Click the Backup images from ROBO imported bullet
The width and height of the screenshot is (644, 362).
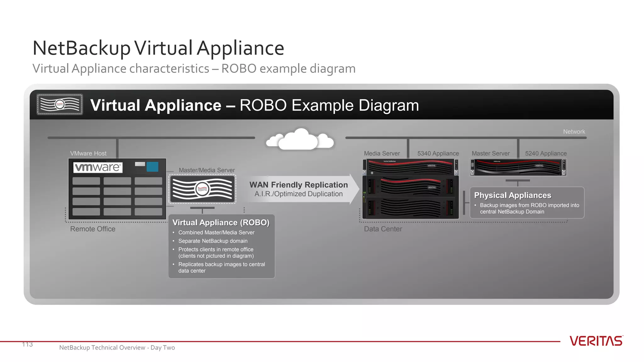(530, 208)
